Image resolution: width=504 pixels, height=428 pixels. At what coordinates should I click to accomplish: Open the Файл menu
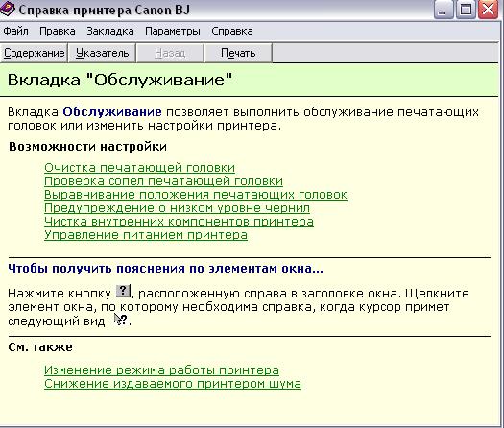click(15, 31)
